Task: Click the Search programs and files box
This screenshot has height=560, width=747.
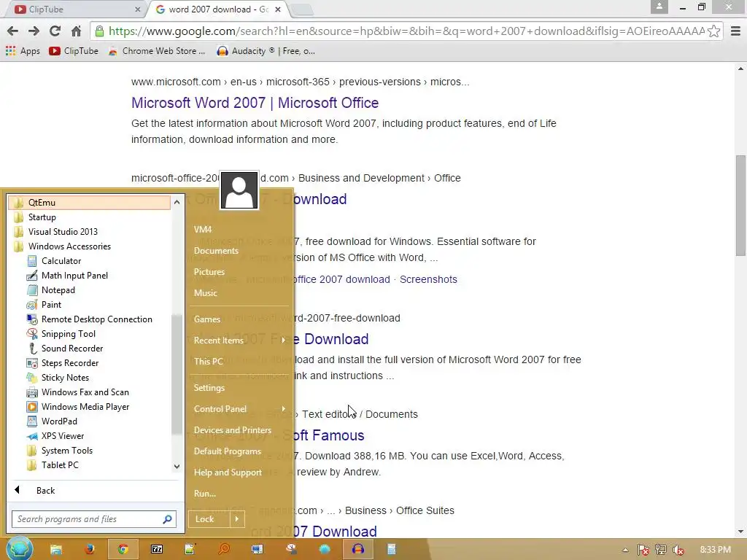Action: (94, 519)
